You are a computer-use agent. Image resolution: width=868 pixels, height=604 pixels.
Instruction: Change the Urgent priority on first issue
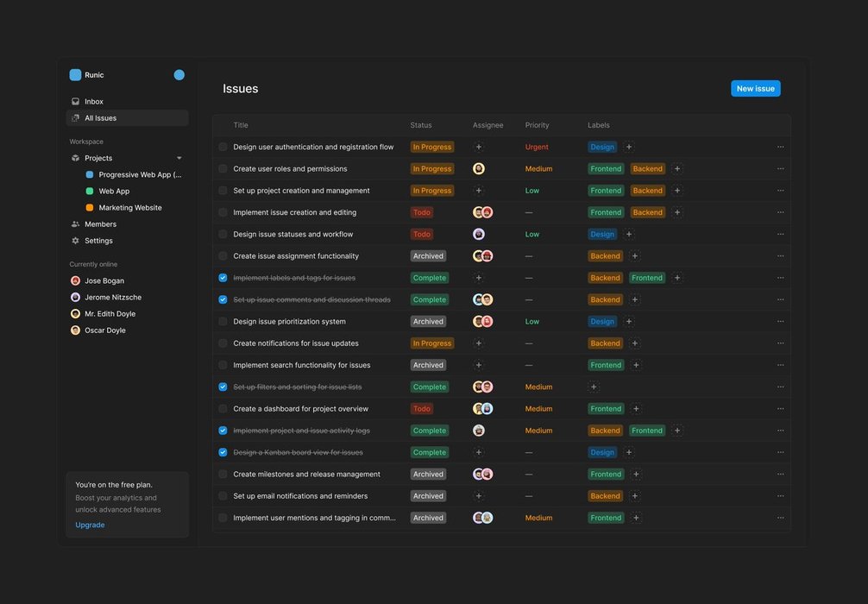click(x=537, y=147)
